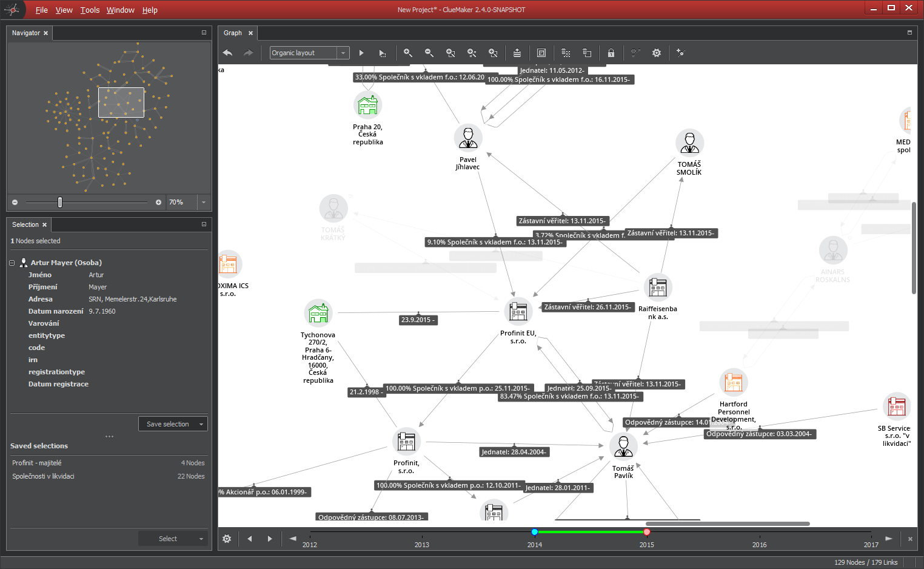924x569 pixels.
Task: Select the Tomáš Pavlík person node
Action: pyautogui.click(x=623, y=446)
